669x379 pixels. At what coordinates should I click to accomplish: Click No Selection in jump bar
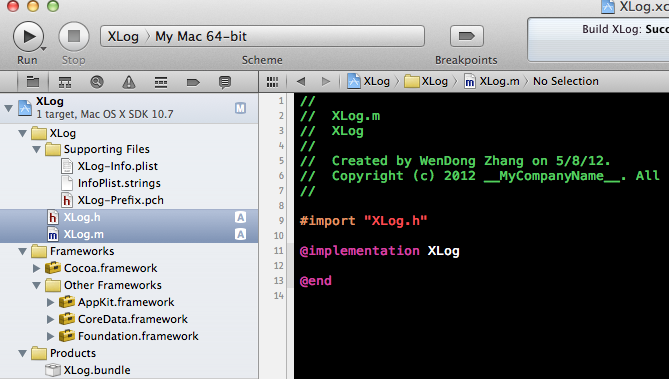point(566,81)
